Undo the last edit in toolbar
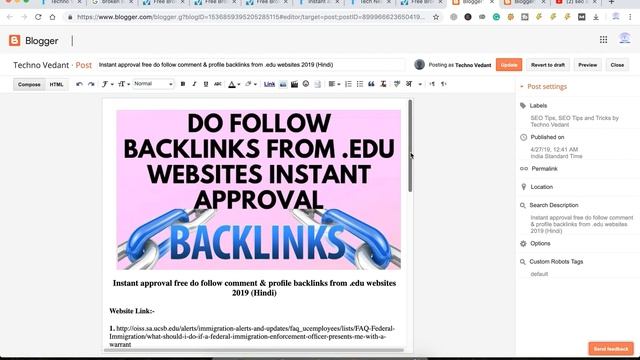The image size is (640, 360). (79, 84)
